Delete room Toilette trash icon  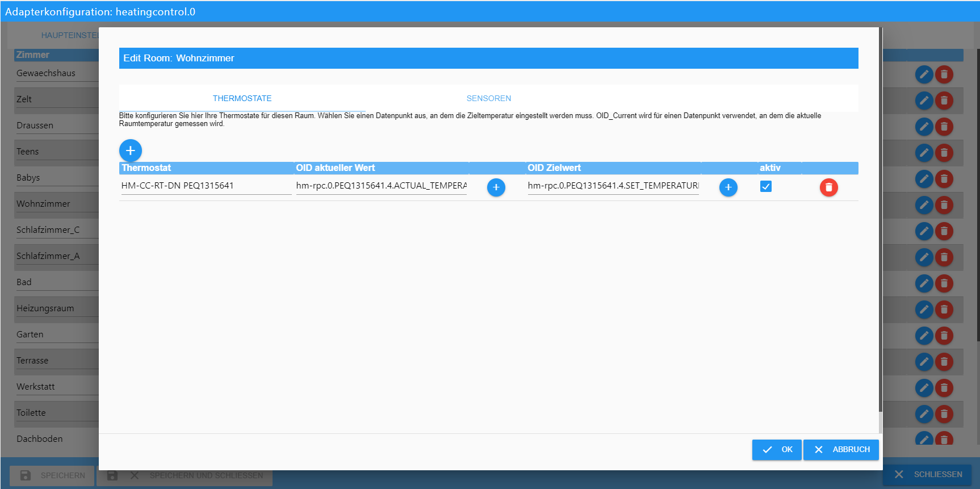point(944,414)
